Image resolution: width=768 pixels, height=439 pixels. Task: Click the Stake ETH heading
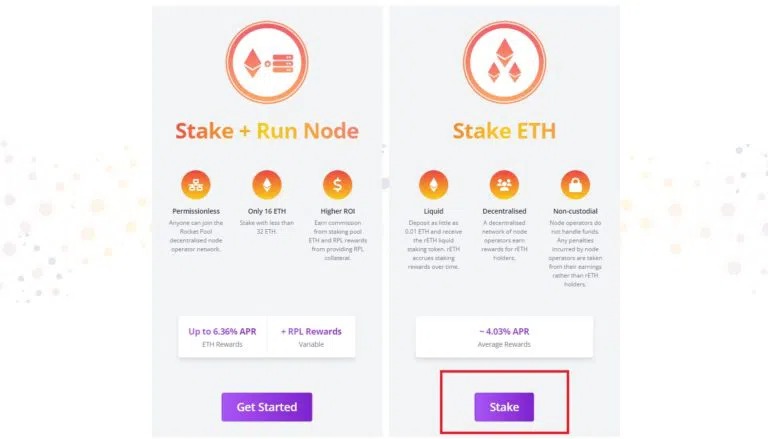click(x=504, y=131)
